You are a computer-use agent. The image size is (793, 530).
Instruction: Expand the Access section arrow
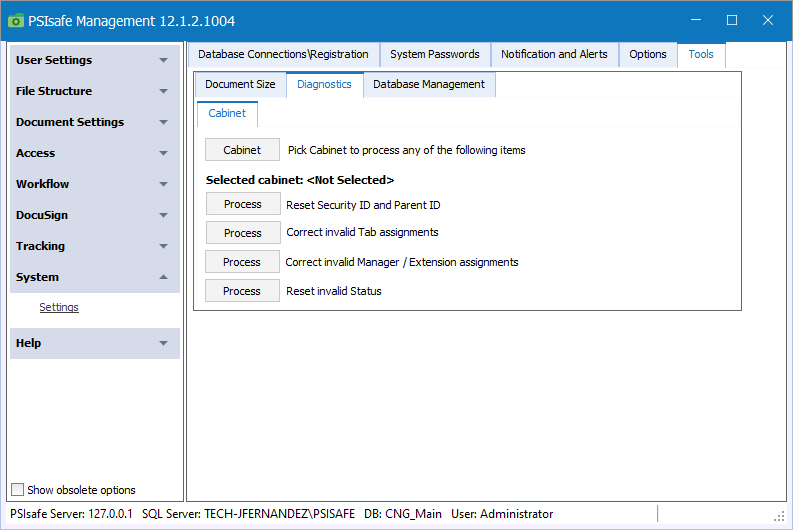[x=163, y=153]
